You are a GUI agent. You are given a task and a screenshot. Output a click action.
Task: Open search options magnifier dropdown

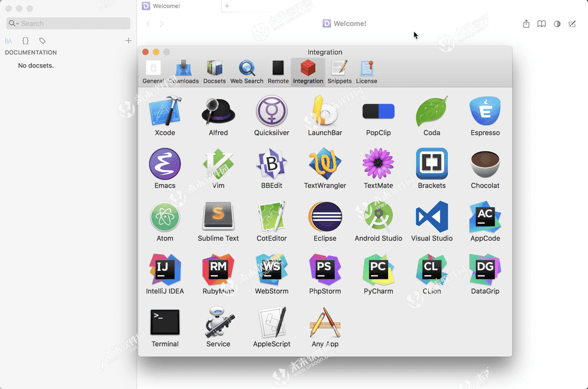(x=14, y=23)
